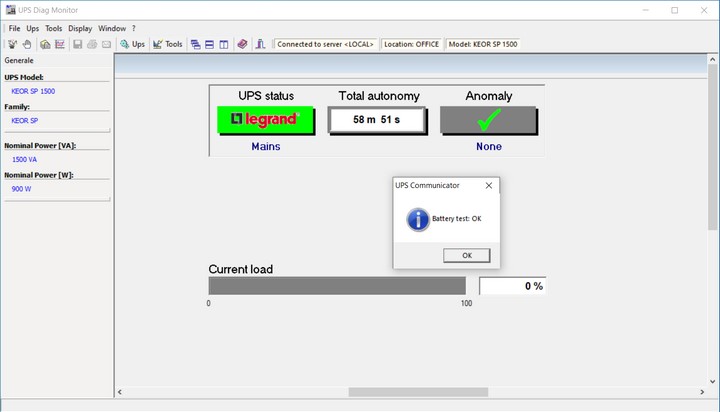Open the Display menu
The image size is (720, 412).
pyautogui.click(x=80, y=28)
